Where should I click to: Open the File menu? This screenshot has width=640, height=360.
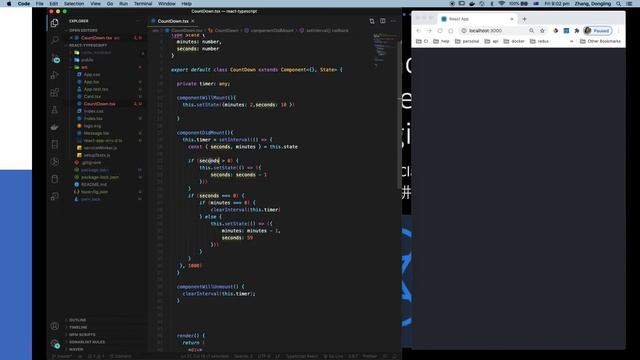point(40,4)
